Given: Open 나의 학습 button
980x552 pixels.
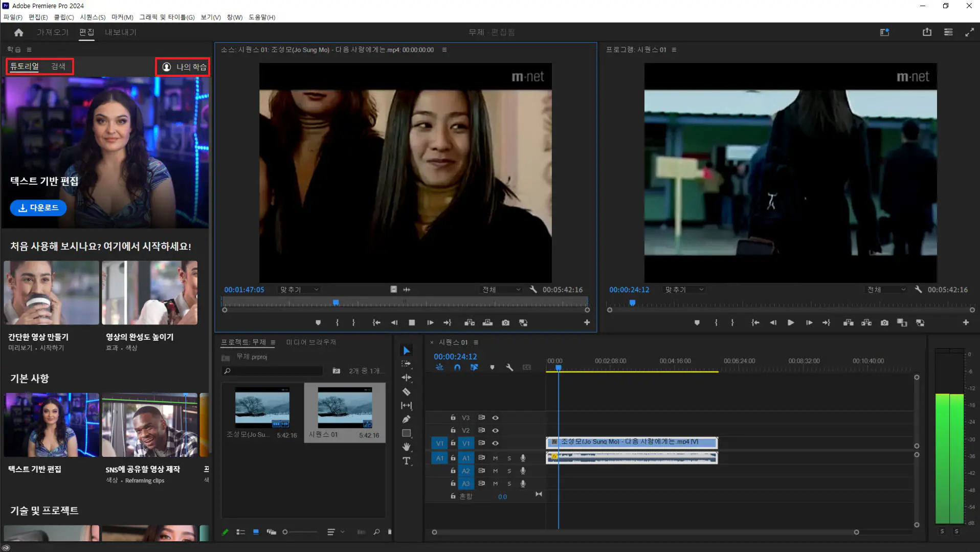Looking at the screenshot, I should point(185,67).
